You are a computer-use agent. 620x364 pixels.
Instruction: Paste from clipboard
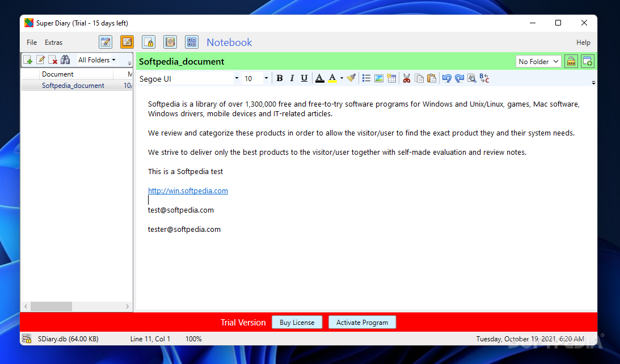coord(432,78)
